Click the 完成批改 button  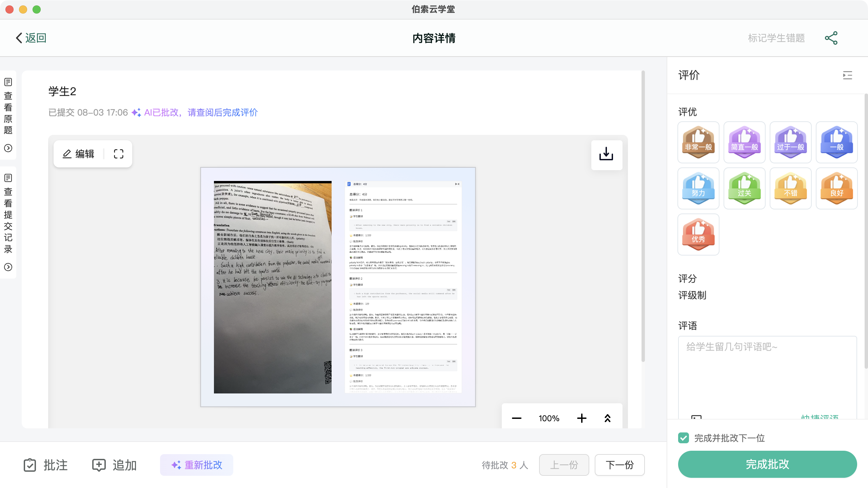pos(767,464)
